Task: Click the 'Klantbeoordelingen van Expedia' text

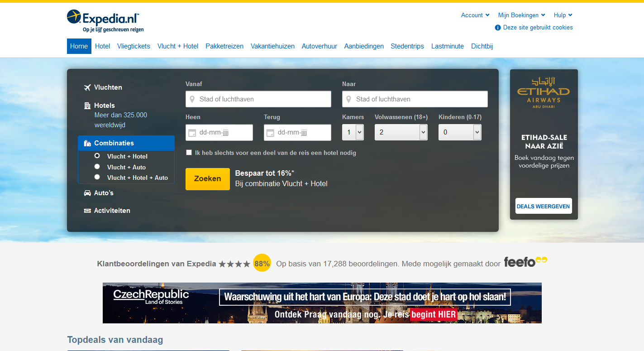Action: (x=157, y=264)
